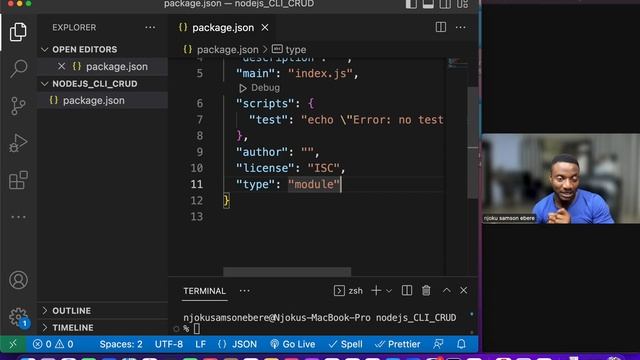Toggle secondary sidebar layout icon
This screenshot has height=360, width=640.
[445, 4]
